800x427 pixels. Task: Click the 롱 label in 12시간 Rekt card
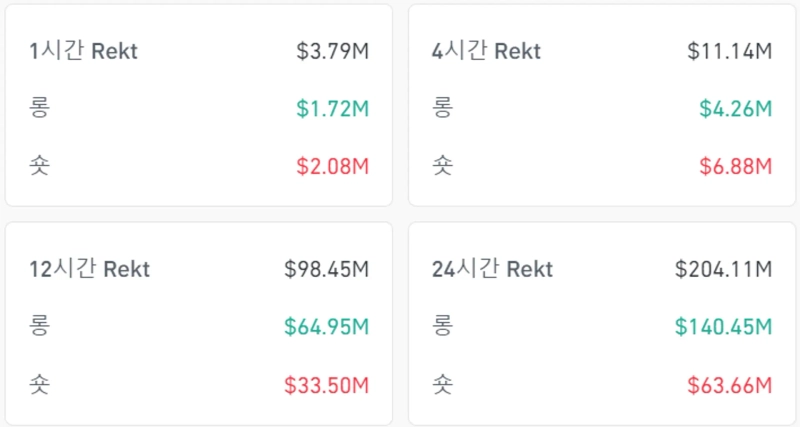tap(40, 326)
